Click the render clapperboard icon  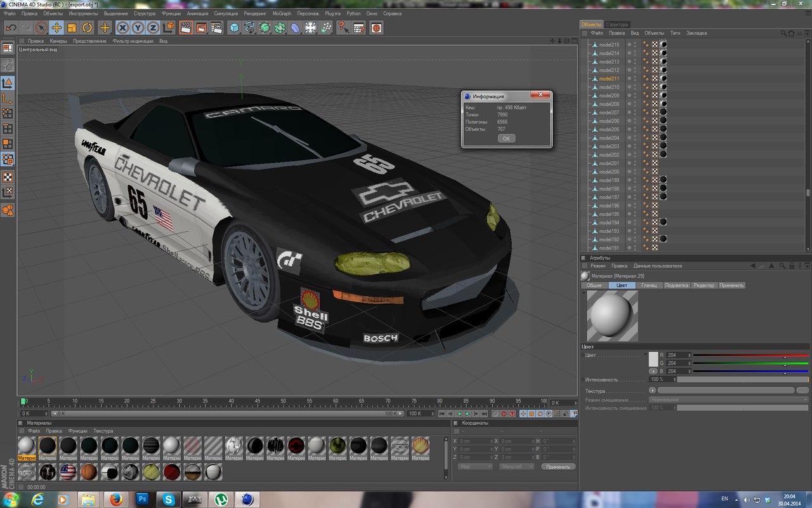click(x=186, y=28)
